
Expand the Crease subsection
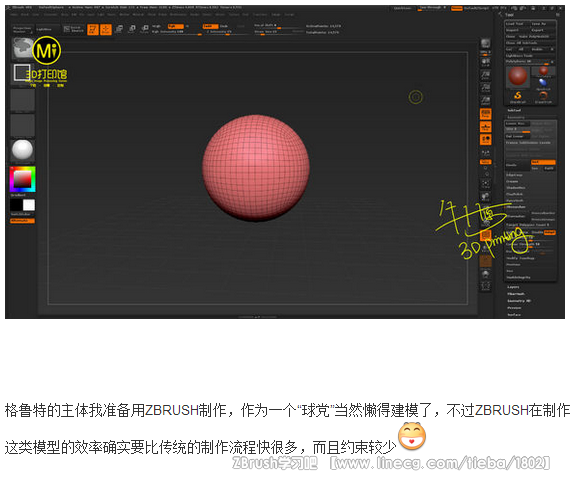[x=512, y=181]
